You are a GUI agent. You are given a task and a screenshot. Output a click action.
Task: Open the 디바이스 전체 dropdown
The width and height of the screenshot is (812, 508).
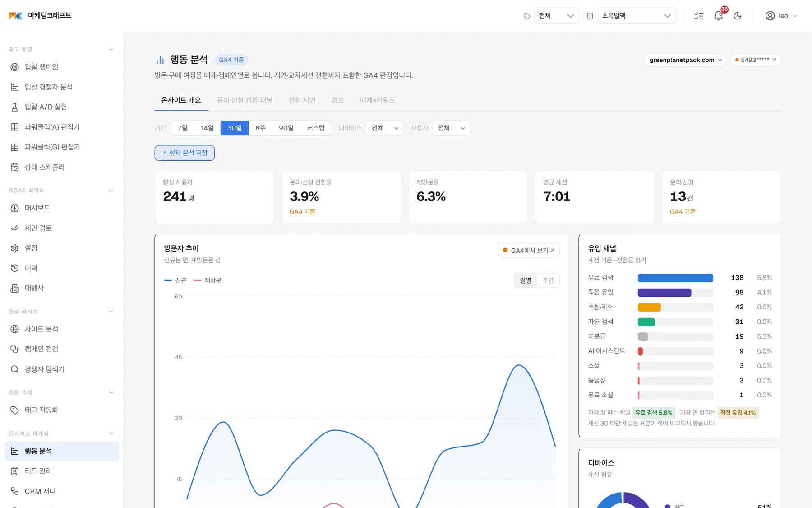(384, 128)
